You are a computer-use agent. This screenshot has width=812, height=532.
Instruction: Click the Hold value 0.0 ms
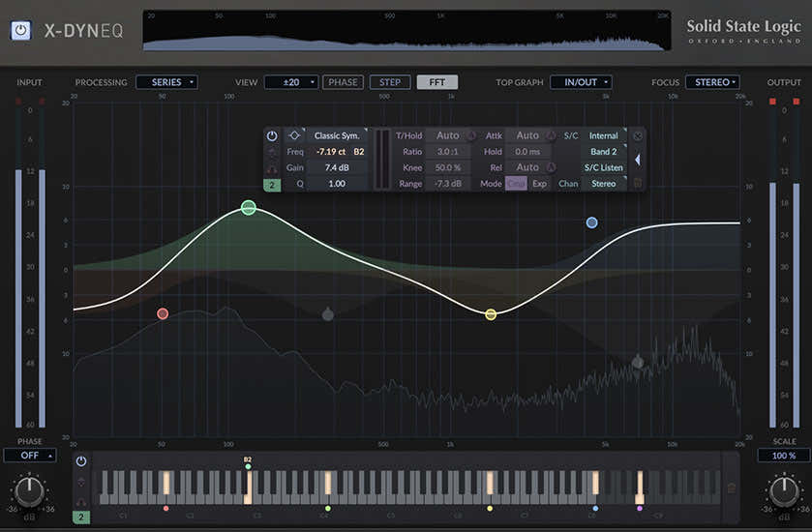pos(527,152)
